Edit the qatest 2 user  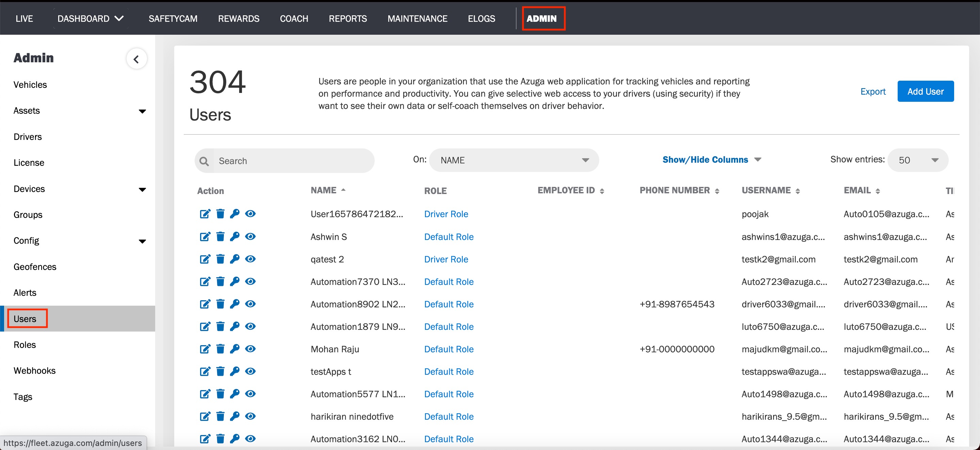click(205, 259)
